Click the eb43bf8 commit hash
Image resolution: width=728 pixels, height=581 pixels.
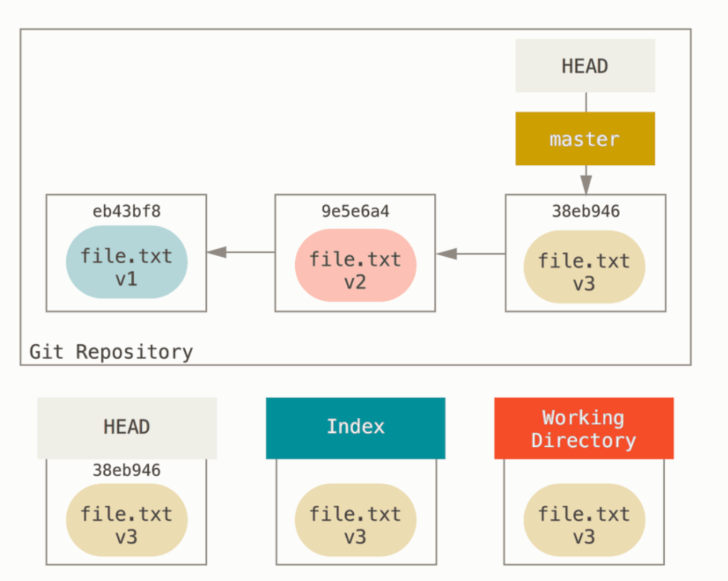pos(126,211)
